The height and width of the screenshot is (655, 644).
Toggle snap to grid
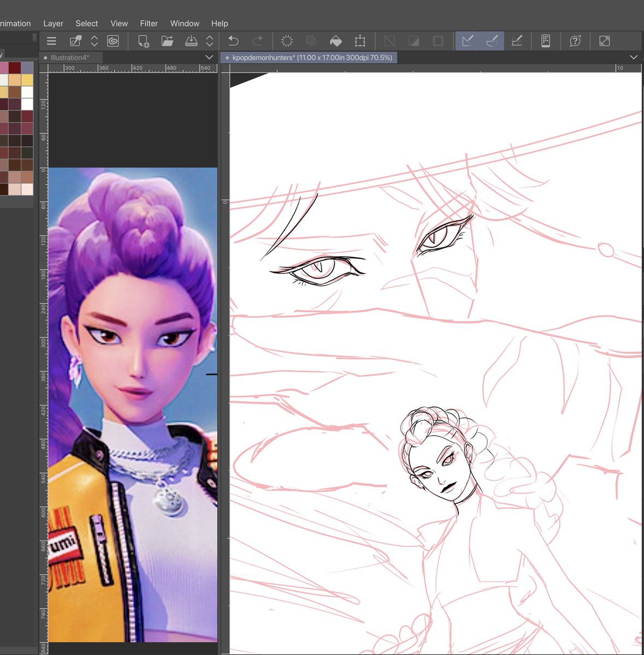point(517,41)
